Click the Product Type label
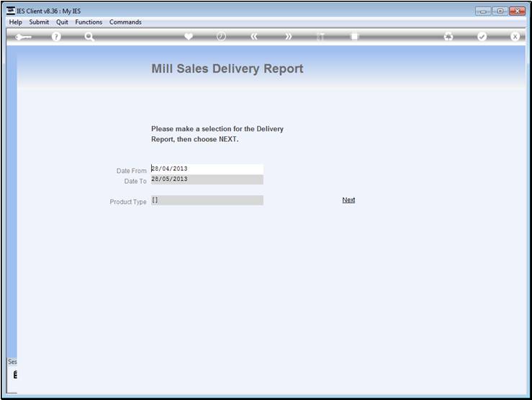The height and width of the screenshot is (400, 532). (128, 202)
